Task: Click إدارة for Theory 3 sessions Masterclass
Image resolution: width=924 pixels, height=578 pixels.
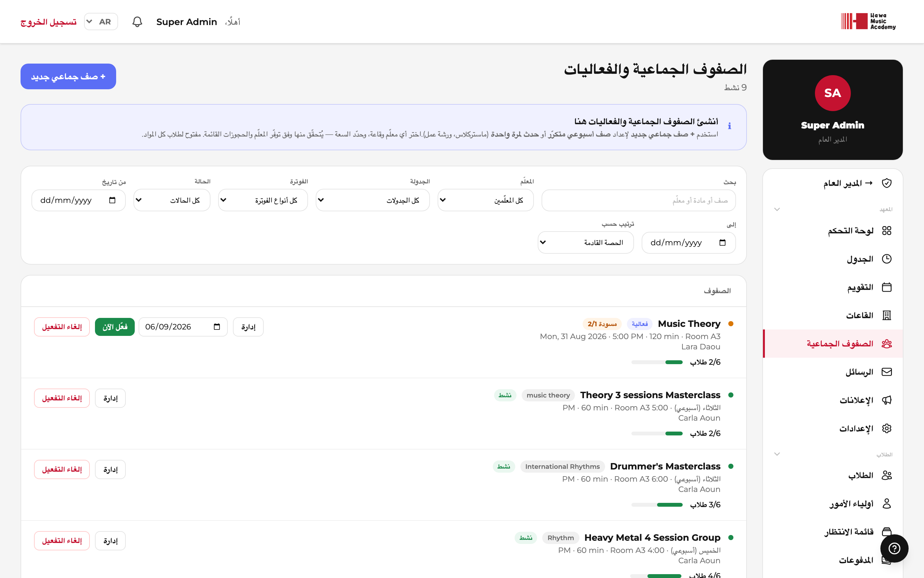Action: (x=110, y=398)
